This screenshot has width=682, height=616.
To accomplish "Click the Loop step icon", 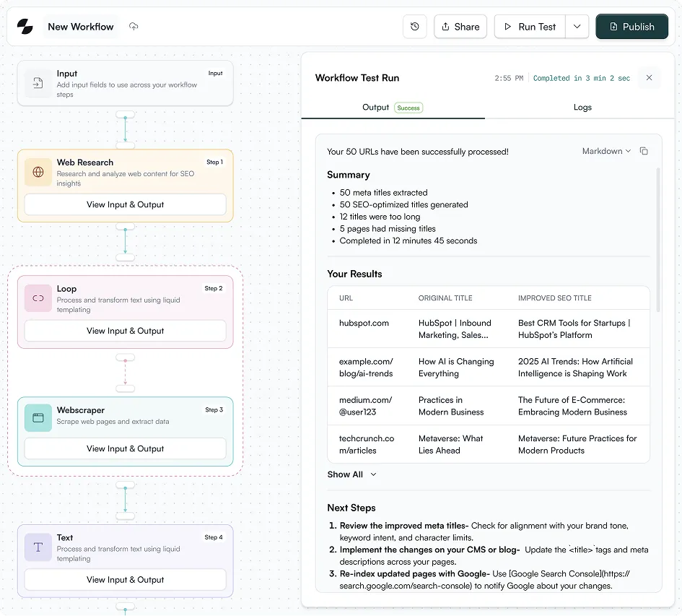I will [38, 298].
